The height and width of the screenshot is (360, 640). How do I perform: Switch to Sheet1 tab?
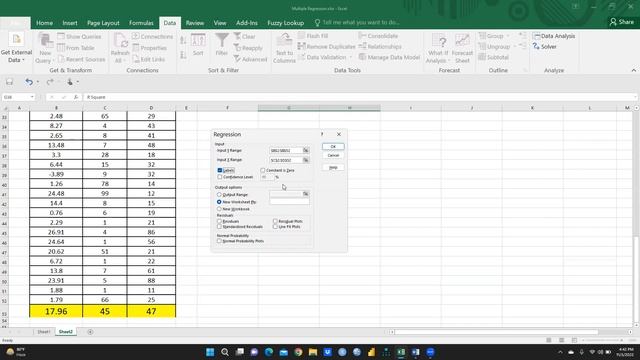click(44, 332)
